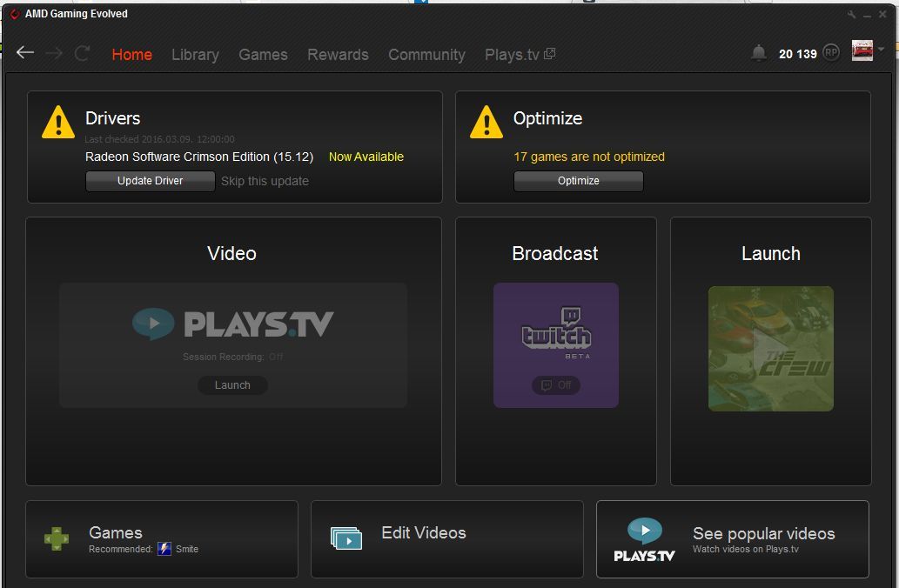Reload the page with the refresh icon
Screen dimensions: 899x588
click(82, 53)
